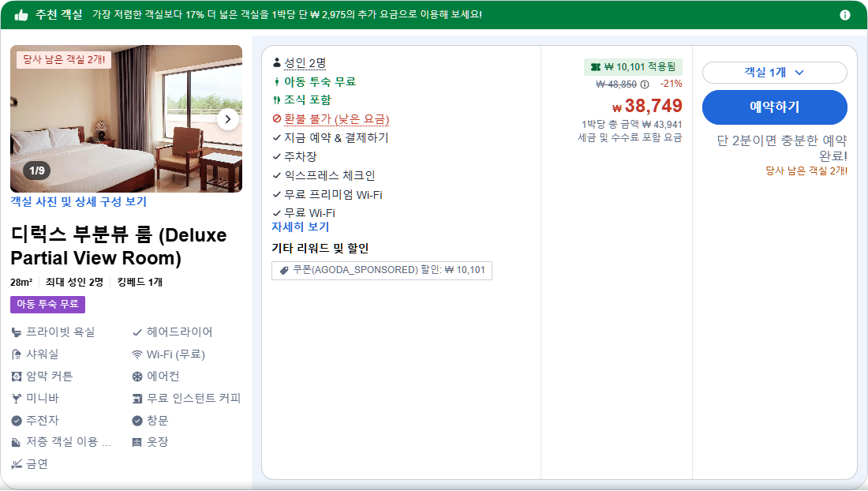Click the 무료 프리미엄 Wi-Fi benefit text
868x491 pixels.
click(x=333, y=195)
